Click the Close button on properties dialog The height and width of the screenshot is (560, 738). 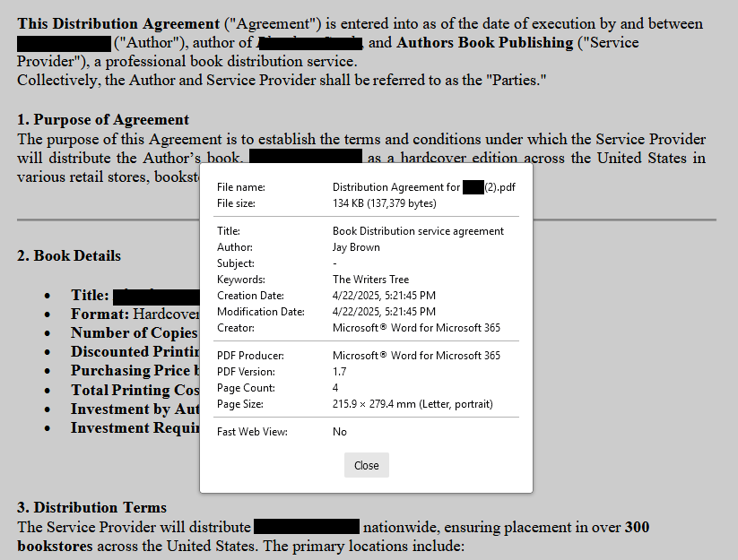point(366,464)
